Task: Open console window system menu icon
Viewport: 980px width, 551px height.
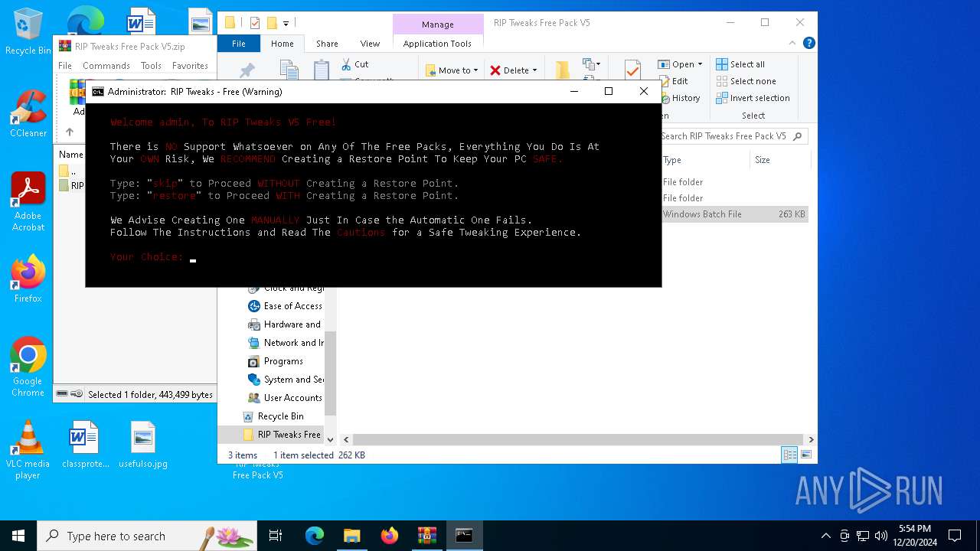Action: pos(98,92)
